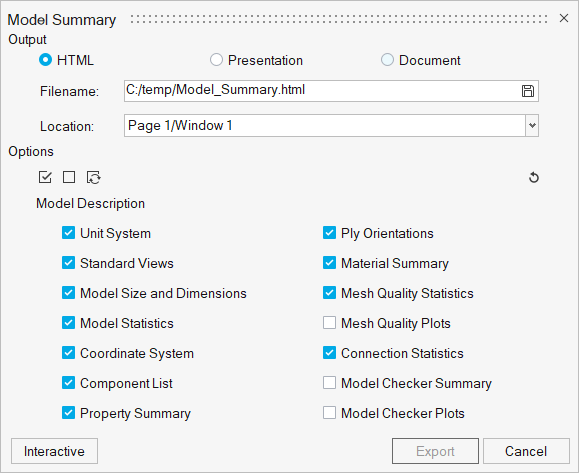579x473 pixels.
Task: Click the deselect all options icon
Action: click(69, 177)
